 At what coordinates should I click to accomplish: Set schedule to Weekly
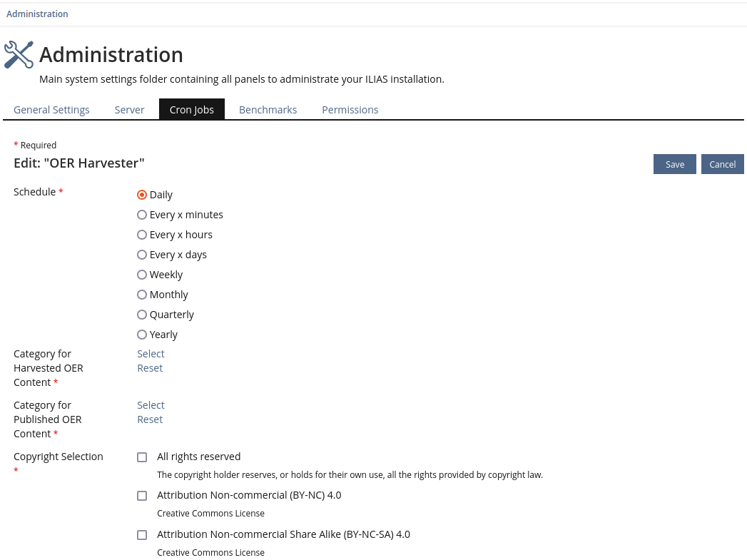point(142,275)
